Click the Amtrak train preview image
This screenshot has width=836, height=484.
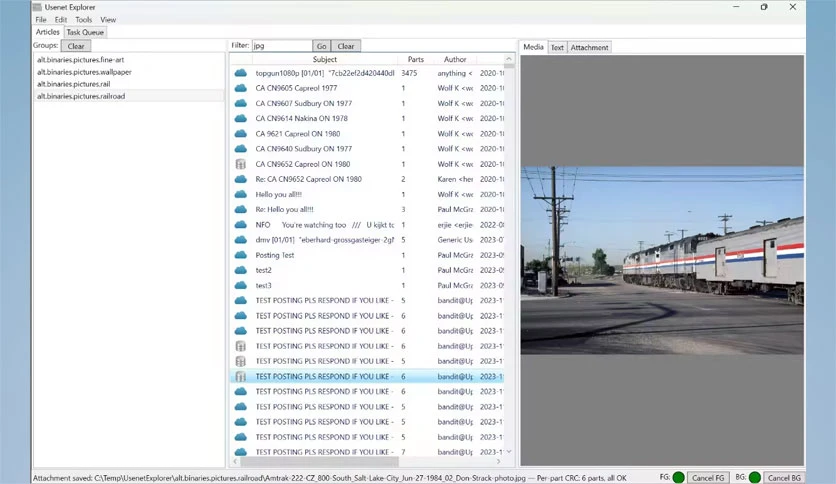[x=662, y=261]
